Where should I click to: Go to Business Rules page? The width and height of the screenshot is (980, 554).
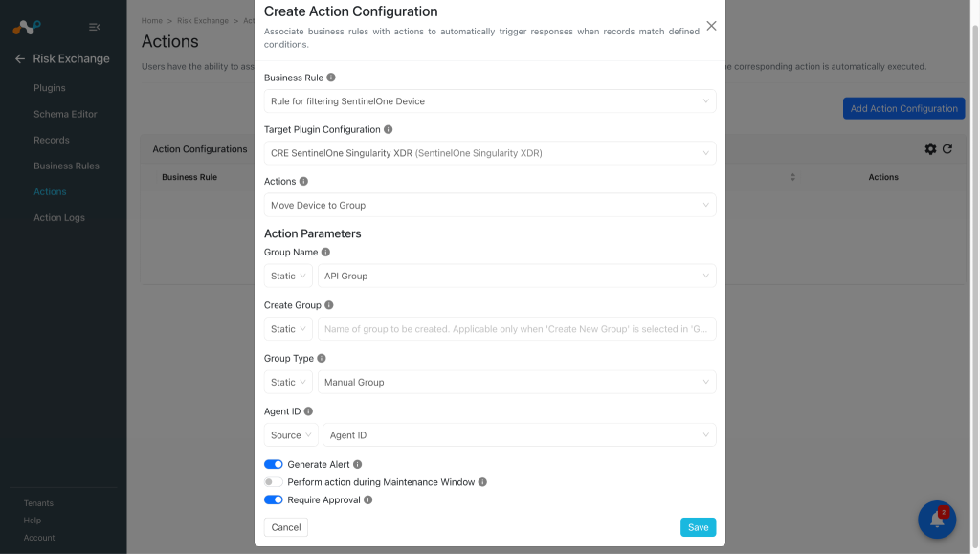point(66,166)
